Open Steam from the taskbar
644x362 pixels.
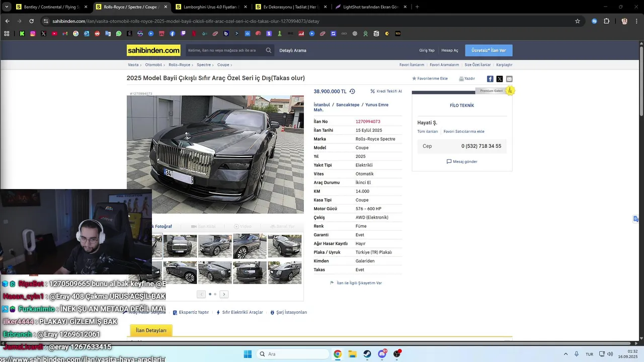point(367,354)
